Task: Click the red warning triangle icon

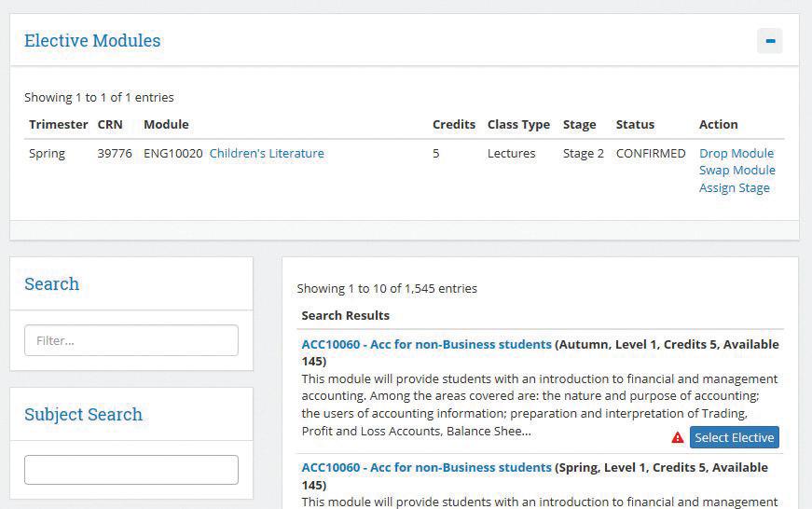Action: (x=678, y=438)
